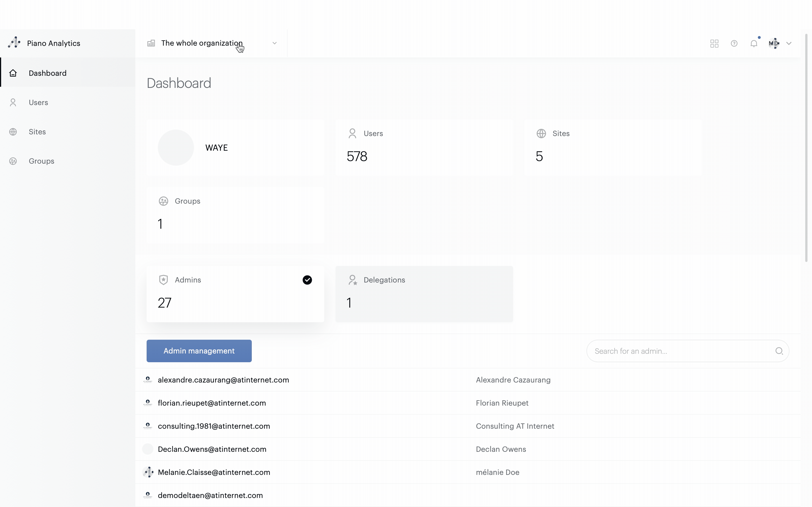Switch to the Delegations card

pos(424,294)
